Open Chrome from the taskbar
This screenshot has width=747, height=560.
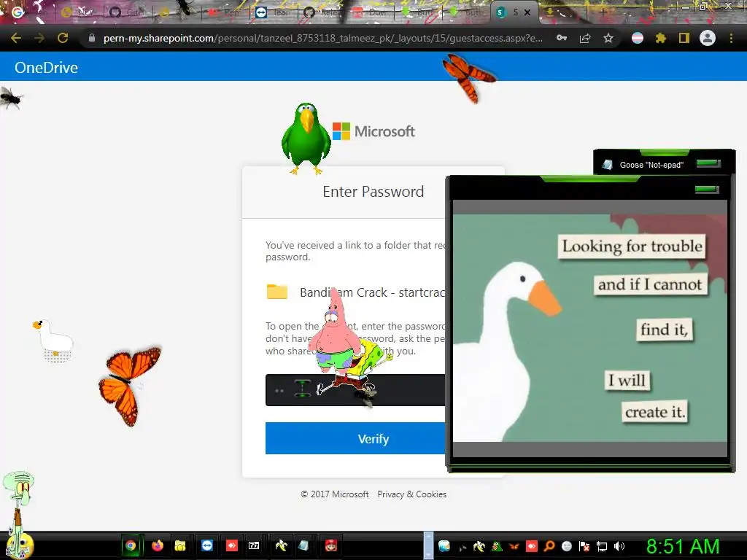(131, 545)
